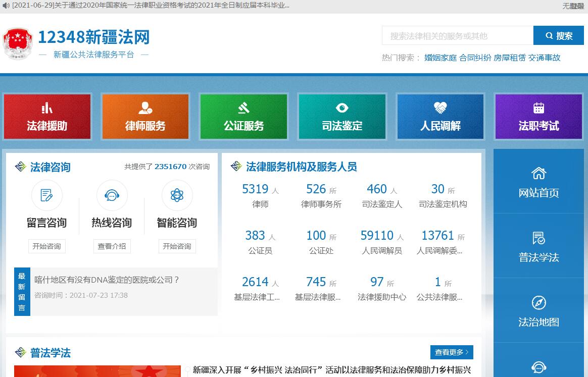The width and height of the screenshot is (588, 377).
Task: Expand 查看更多 in the 普法学法 section
Action: 452,352
